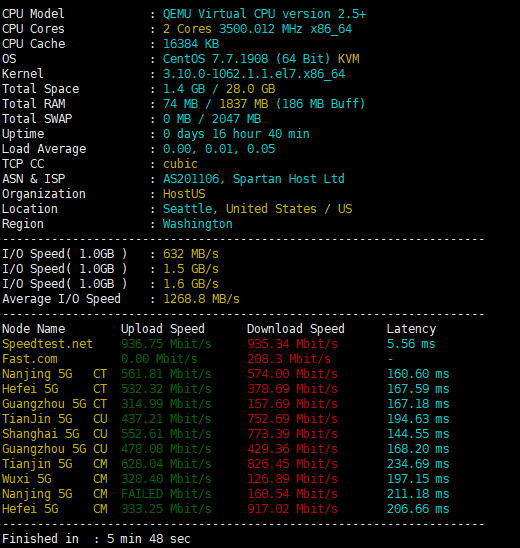Viewport: 520px width, 548px height.
Task: Click the kernel version 3.10.0-1062.1.1.el7.x86_64
Action: (x=254, y=74)
